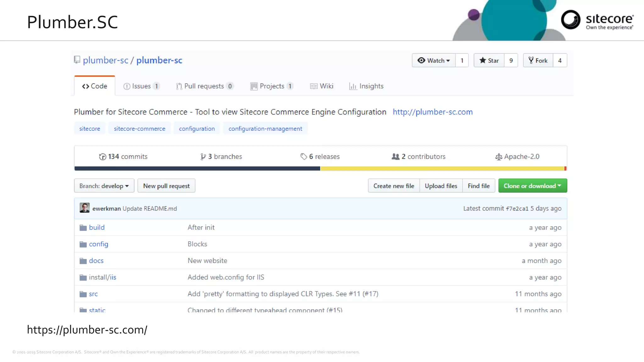Click the yellow segment of language bar
The height and width of the screenshot is (362, 644).
(x=442, y=169)
